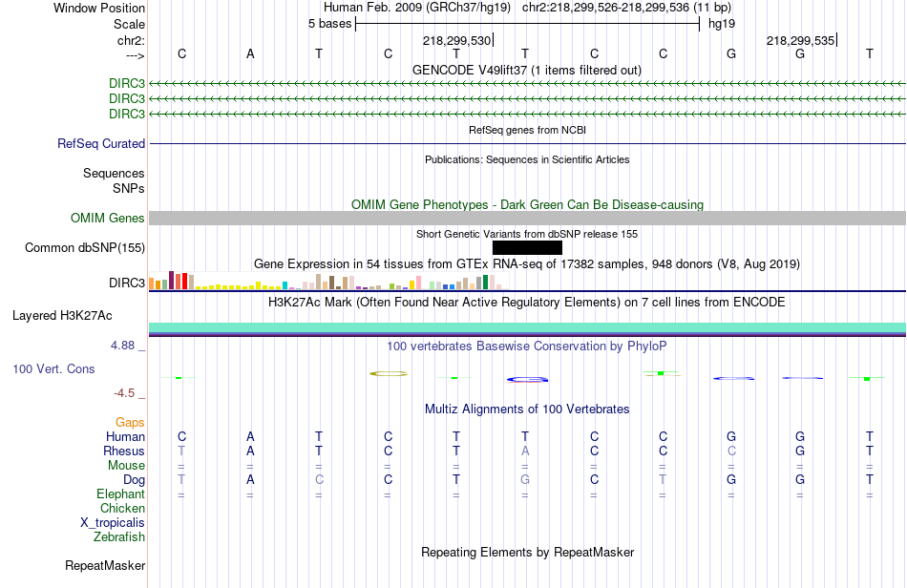
Task: Click the Elephant alignment row label
Action: 120,493
